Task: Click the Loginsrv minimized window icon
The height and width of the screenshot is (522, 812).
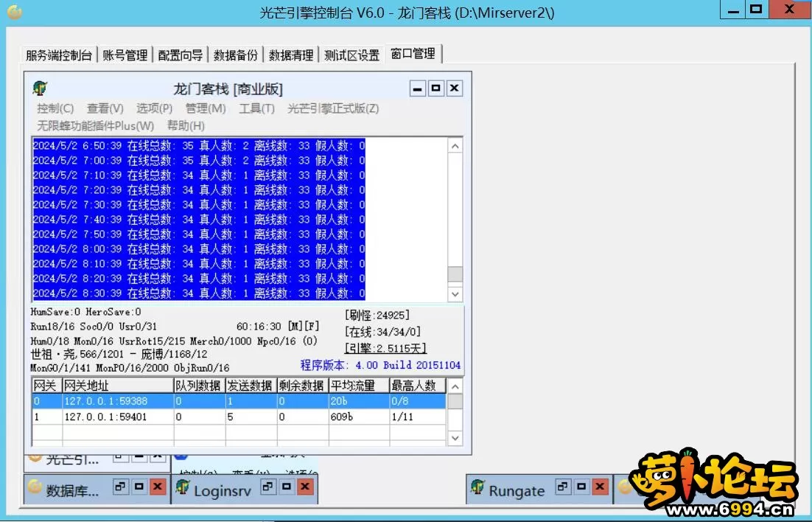Action: [183, 487]
